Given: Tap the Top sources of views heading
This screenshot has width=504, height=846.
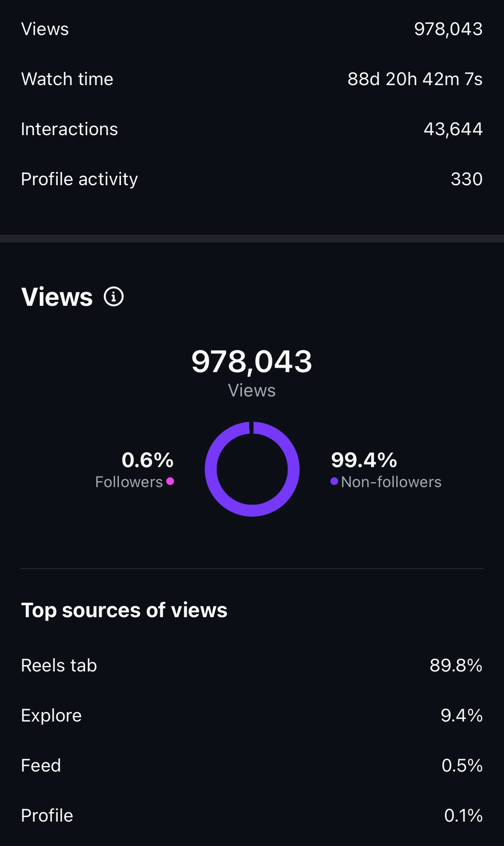Looking at the screenshot, I should coord(124,610).
